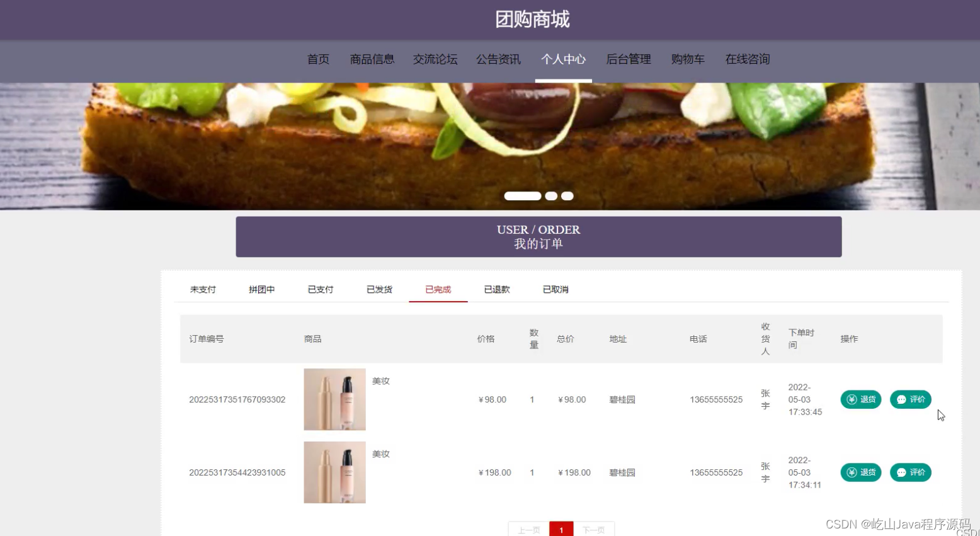Click 退货 refund button for first order
Viewport: 980px width, 536px height.
pyautogui.click(x=860, y=399)
